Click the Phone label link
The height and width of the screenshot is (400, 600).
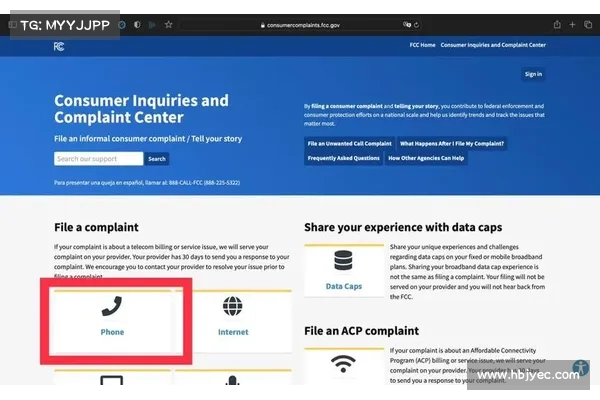point(112,332)
